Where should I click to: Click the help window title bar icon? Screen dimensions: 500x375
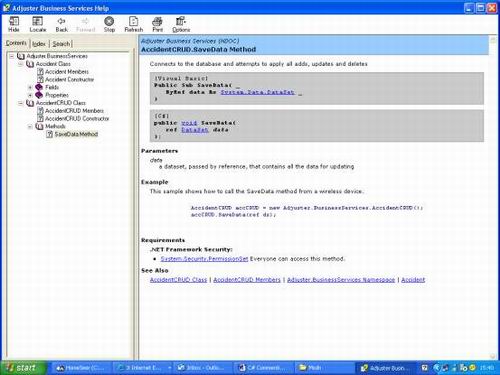6,8
